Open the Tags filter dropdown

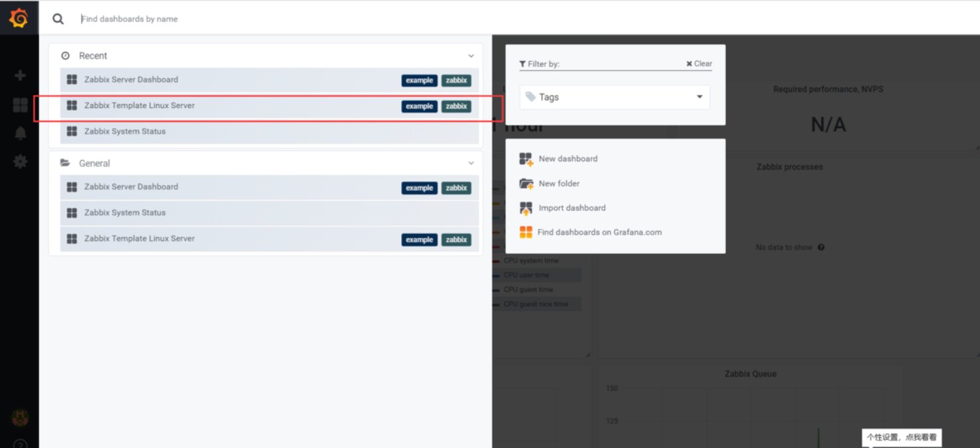click(615, 97)
